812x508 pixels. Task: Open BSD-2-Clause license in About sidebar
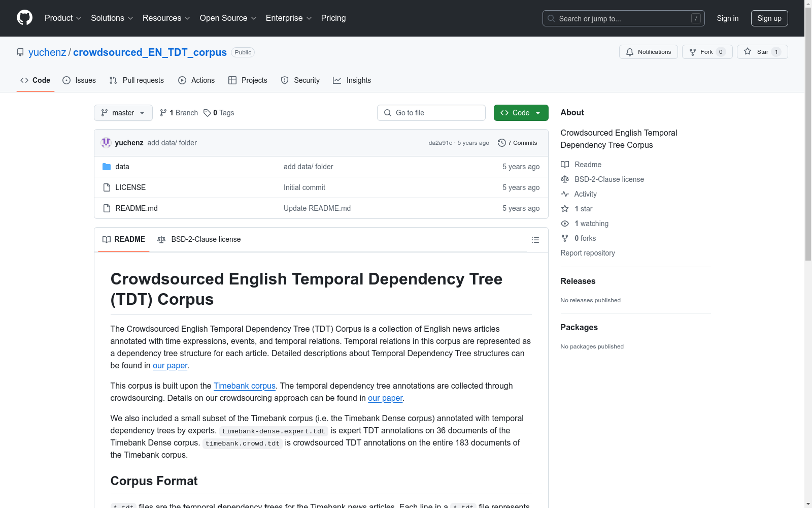coord(602,179)
